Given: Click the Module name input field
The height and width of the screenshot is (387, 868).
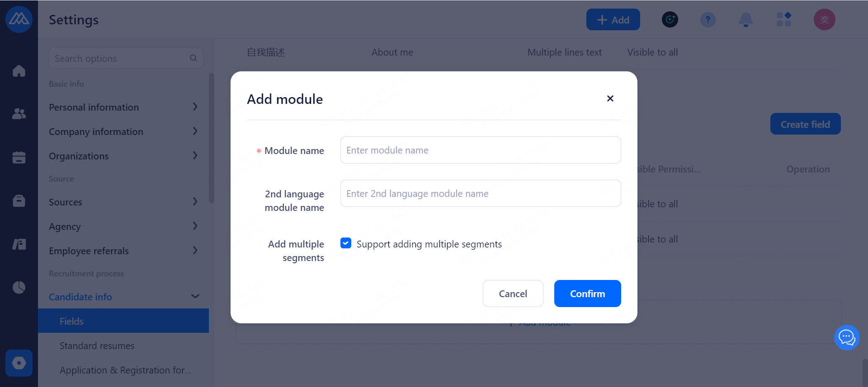Looking at the screenshot, I should pyautogui.click(x=480, y=150).
